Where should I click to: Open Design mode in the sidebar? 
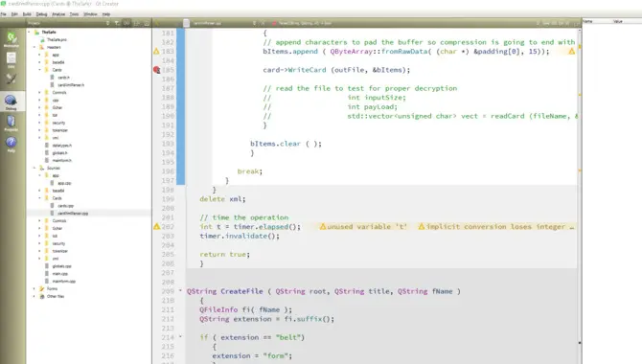coord(11,79)
